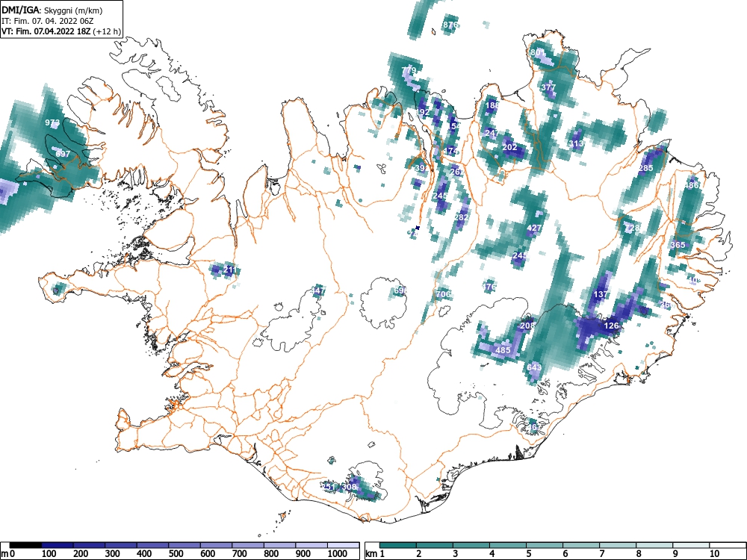
Task: Click the teal swatch between km 5 and 6
Action: [545, 545]
